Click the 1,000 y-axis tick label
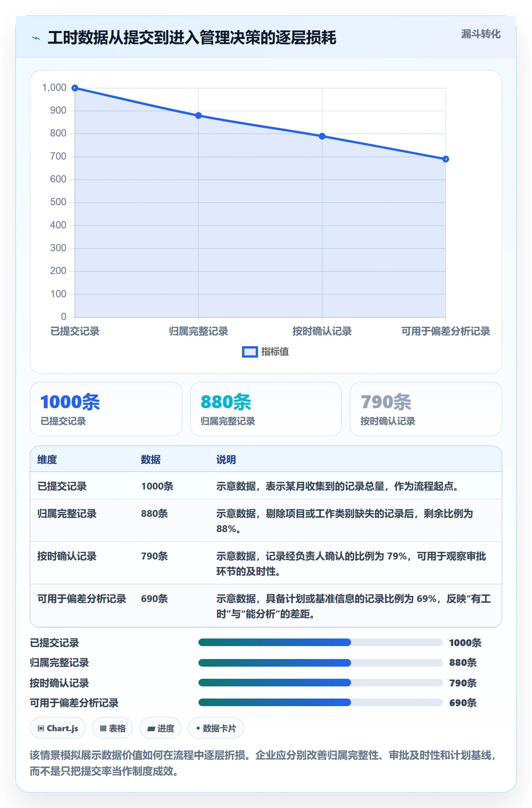This screenshot has width=532, height=808. [54, 88]
